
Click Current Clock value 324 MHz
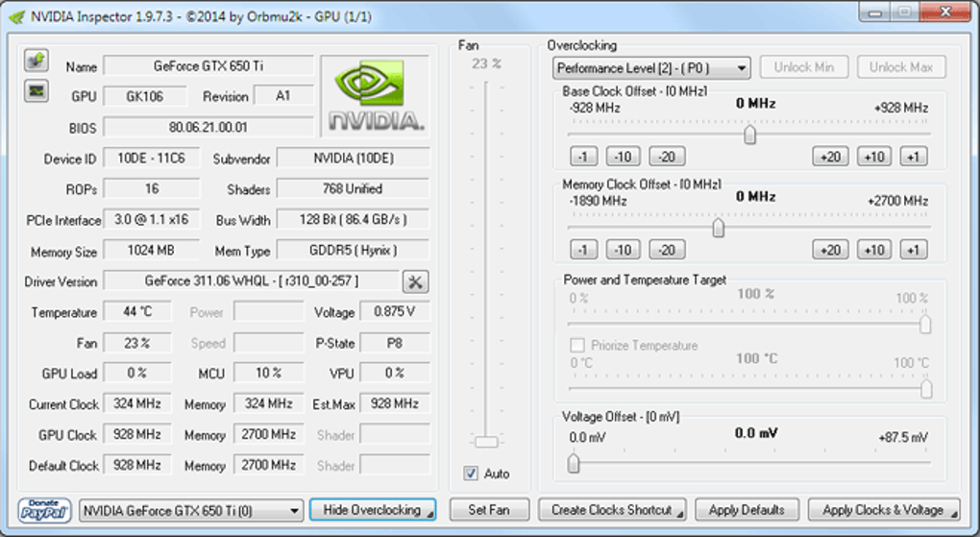click(136, 403)
